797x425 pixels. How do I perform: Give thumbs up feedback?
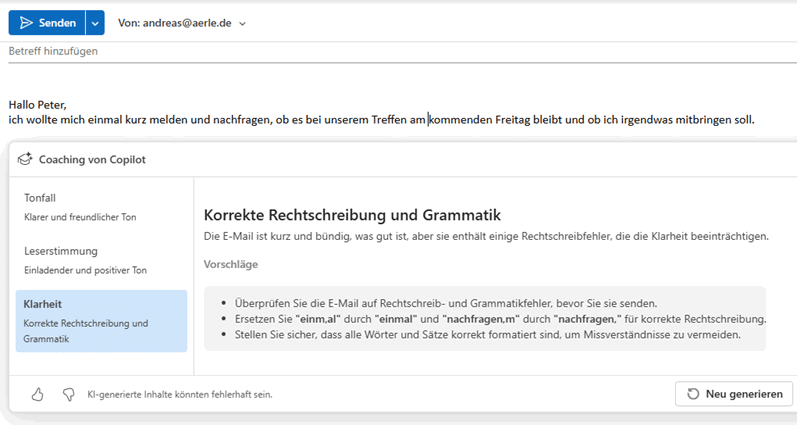point(38,394)
